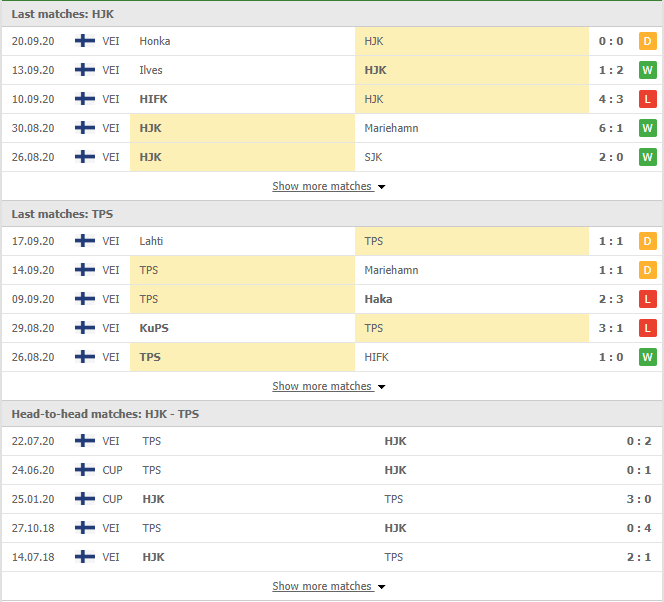This screenshot has height=602, width=664.
Task: Click the green W badge for Ilves vs HJK
Action: click(647, 70)
